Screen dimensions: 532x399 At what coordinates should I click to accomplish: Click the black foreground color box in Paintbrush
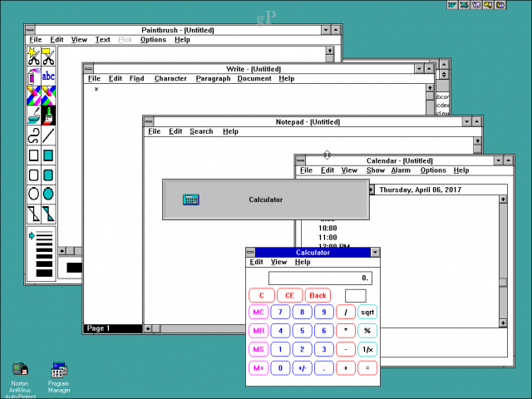coord(74,268)
